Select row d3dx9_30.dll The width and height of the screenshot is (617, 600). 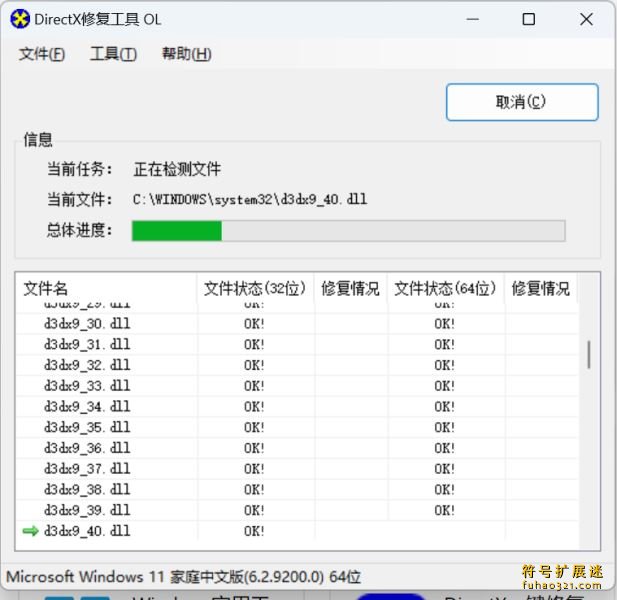pos(297,324)
